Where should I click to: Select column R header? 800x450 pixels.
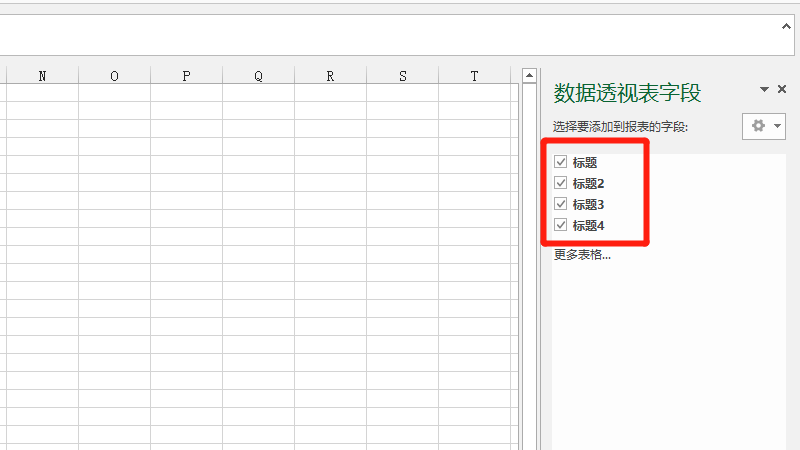(330, 76)
